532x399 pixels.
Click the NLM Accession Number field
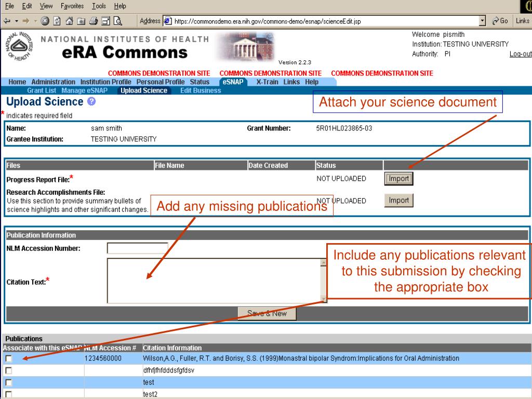click(137, 248)
